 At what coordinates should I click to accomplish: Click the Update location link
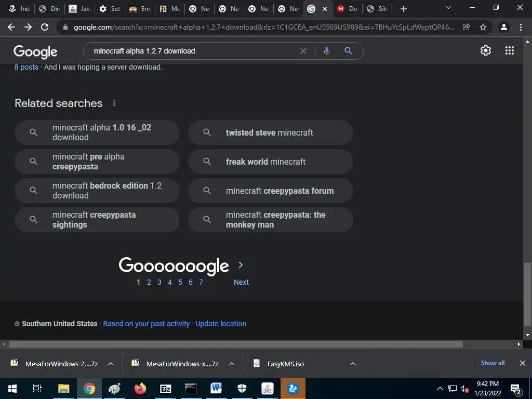[x=221, y=324]
